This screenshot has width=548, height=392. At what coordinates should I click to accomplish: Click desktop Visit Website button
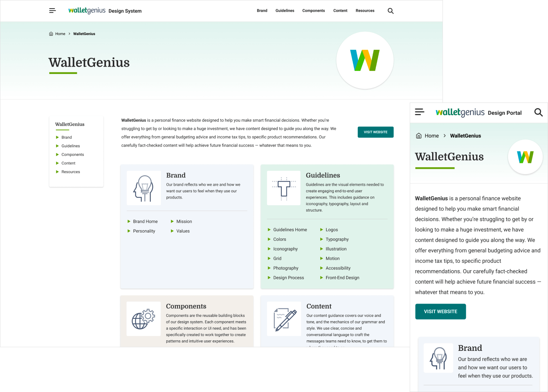[375, 132]
